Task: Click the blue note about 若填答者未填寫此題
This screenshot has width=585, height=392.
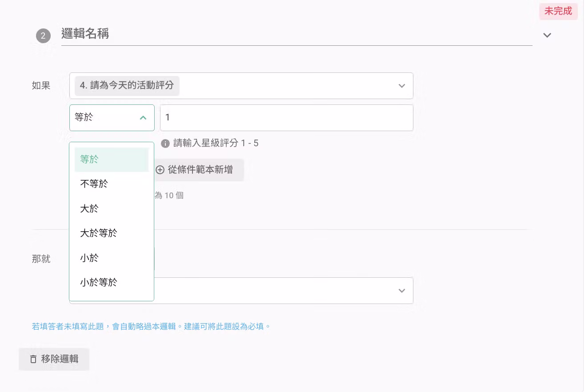Action: pyautogui.click(x=151, y=326)
